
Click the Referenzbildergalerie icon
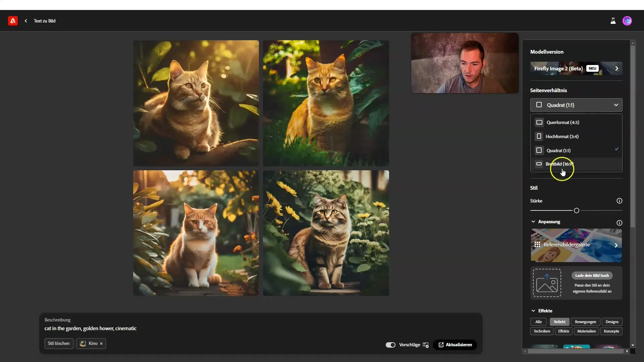[x=538, y=244]
